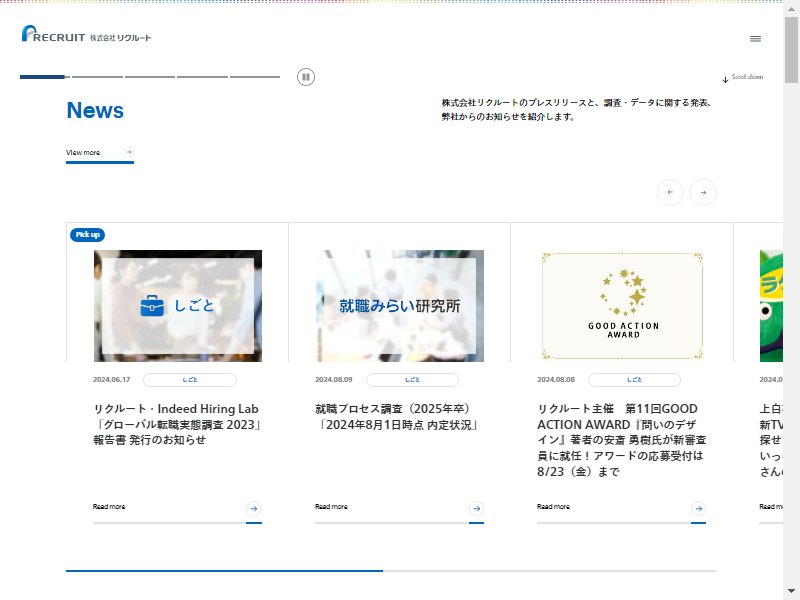The image size is (800, 600).
Task: Open the Indeed Hiring Lab report headline
Action: point(177,424)
